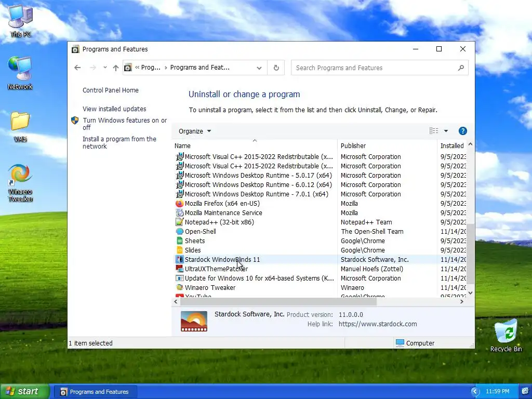532x399 pixels.
Task: Expand the system tray chevron
Action: pyautogui.click(x=475, y=392)
